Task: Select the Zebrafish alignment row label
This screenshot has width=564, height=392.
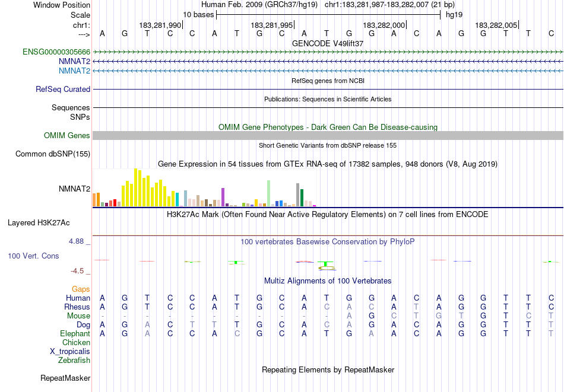Action: (74, 360)
